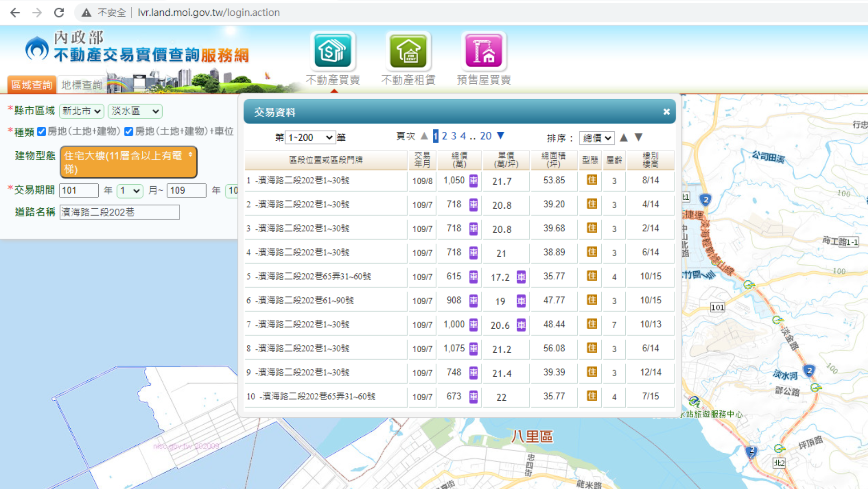This screenshot has width=868, height=489.
Task: Click the 住 type icon in row 1
Action: click(x=592, y=180)
